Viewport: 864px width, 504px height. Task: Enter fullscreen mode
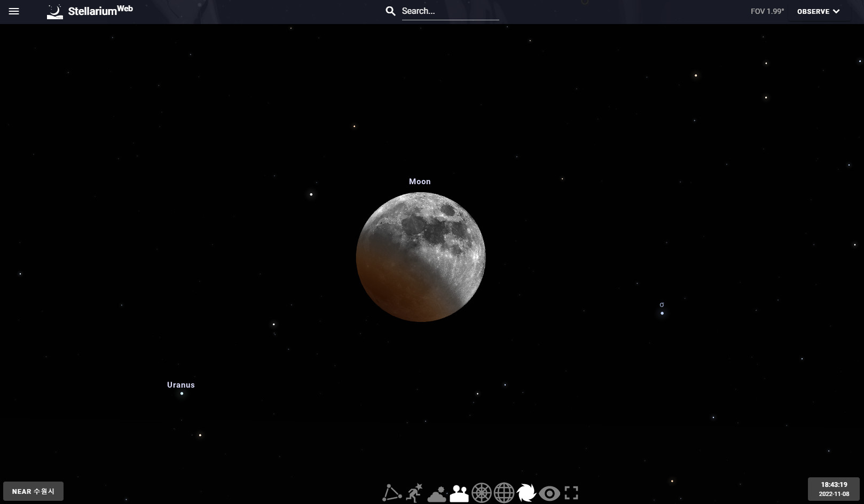click(571, 493)
